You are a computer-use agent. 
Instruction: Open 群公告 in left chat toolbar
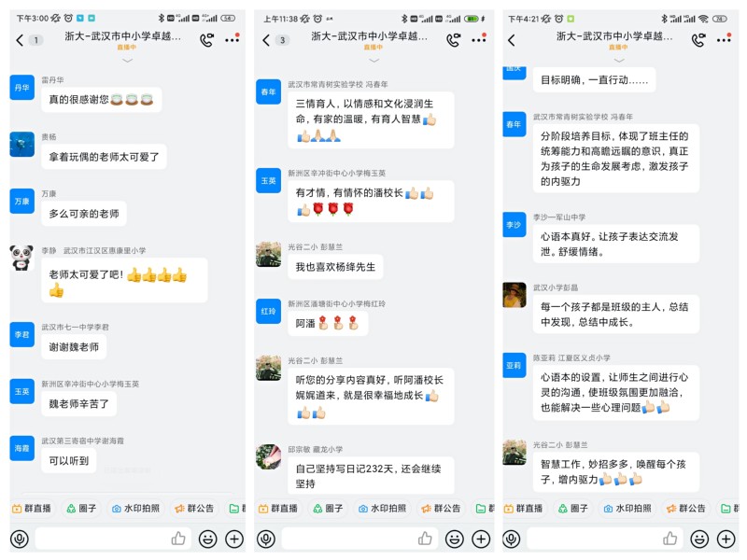[x=194, y=509]
